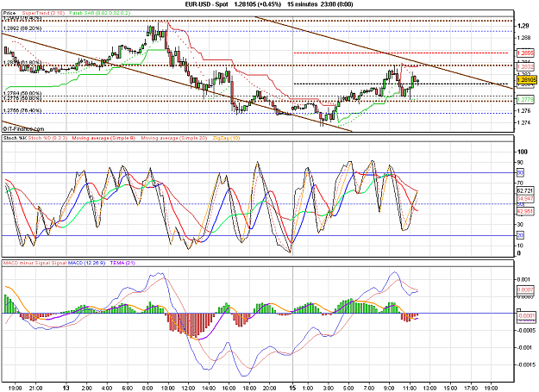The width and height of the screenshot is (539, 392).
Task: Select the 'ZigZag (10)' indicator label
Action: point(227,138)
